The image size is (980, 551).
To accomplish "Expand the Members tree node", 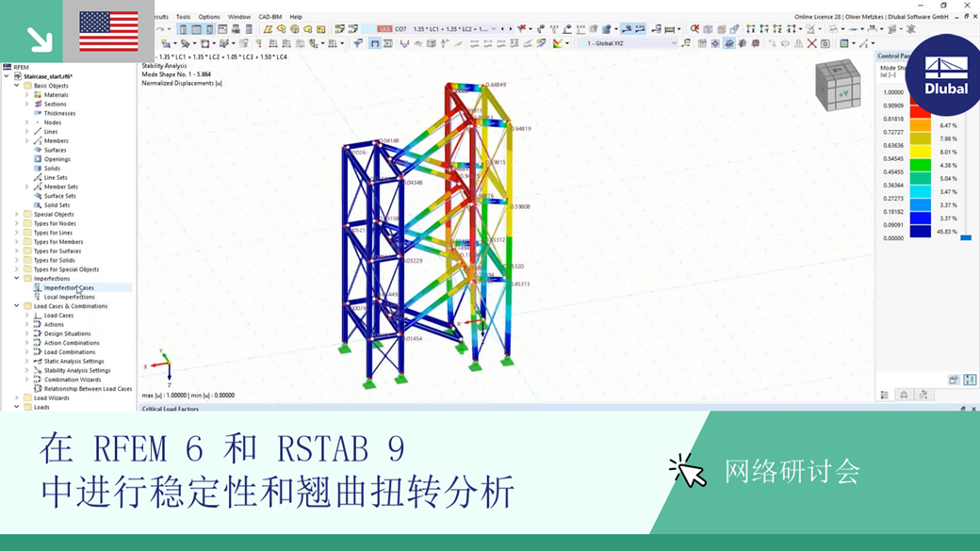I will click(x=27, y=141).
